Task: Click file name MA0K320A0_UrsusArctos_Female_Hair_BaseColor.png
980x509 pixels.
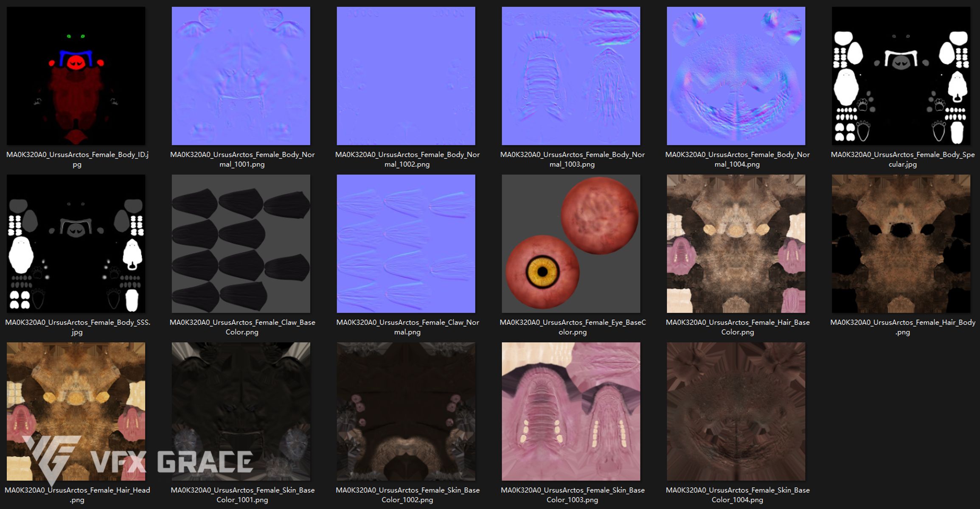Action: [x=738, y=327]
